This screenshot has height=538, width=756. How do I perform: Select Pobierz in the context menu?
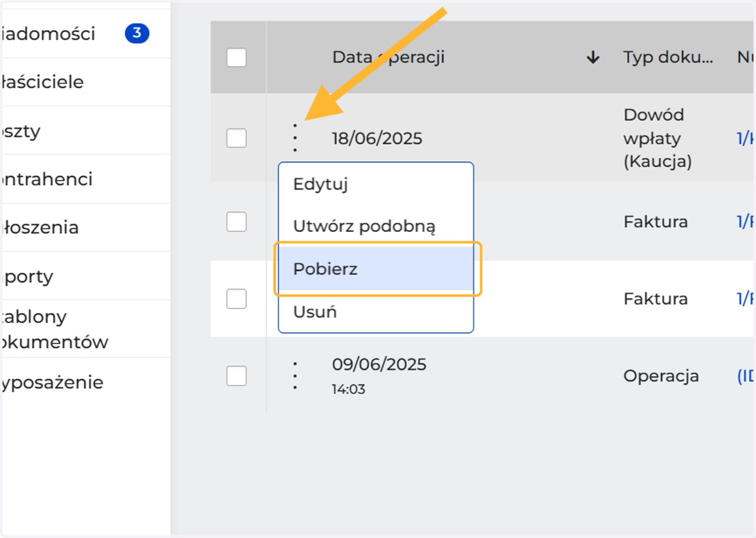pos(376,269)
